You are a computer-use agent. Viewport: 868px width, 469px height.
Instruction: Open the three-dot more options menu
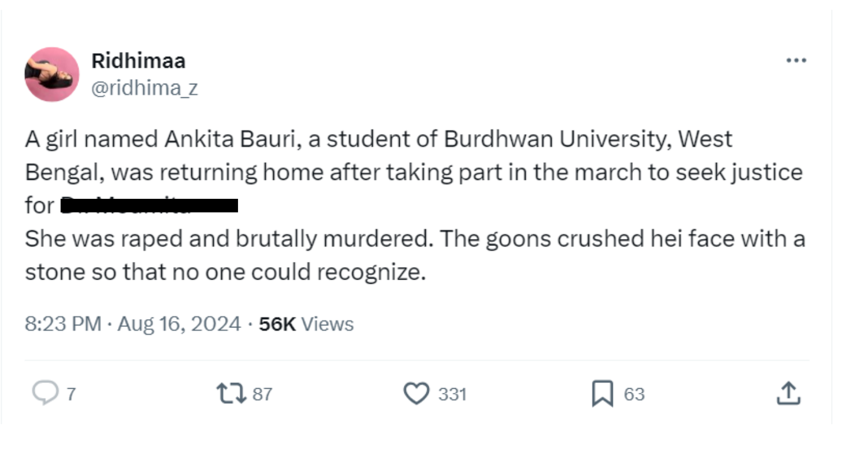(796, 60)
